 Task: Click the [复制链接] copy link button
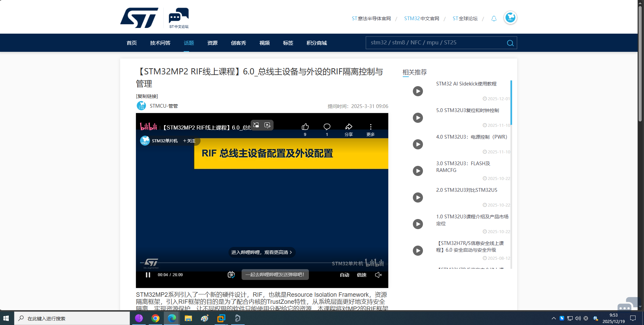(147, 96)
